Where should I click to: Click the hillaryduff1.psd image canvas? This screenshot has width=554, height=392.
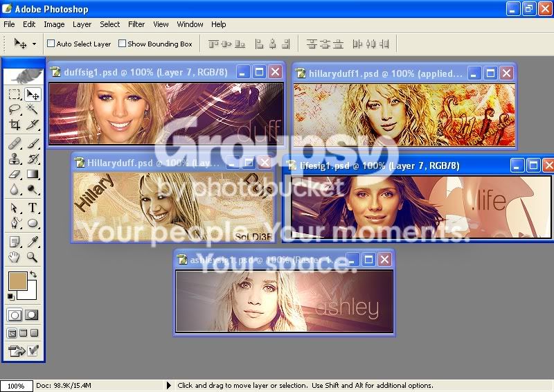404,114
